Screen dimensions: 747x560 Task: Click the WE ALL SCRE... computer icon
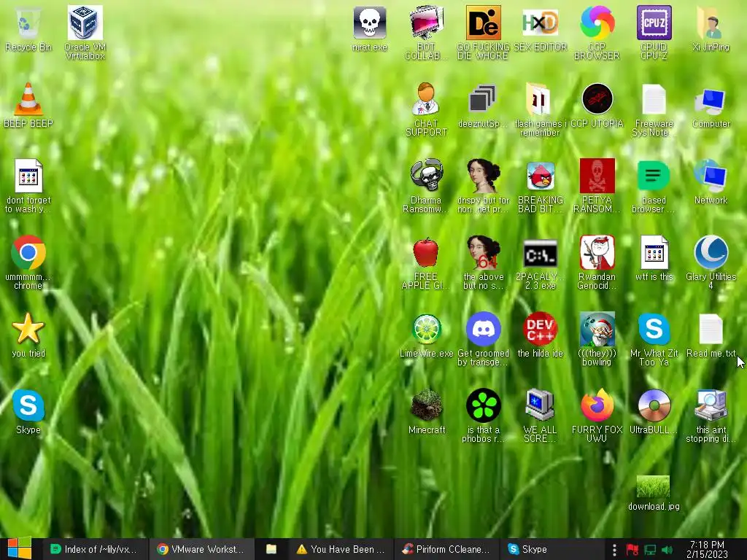[540, 405]
